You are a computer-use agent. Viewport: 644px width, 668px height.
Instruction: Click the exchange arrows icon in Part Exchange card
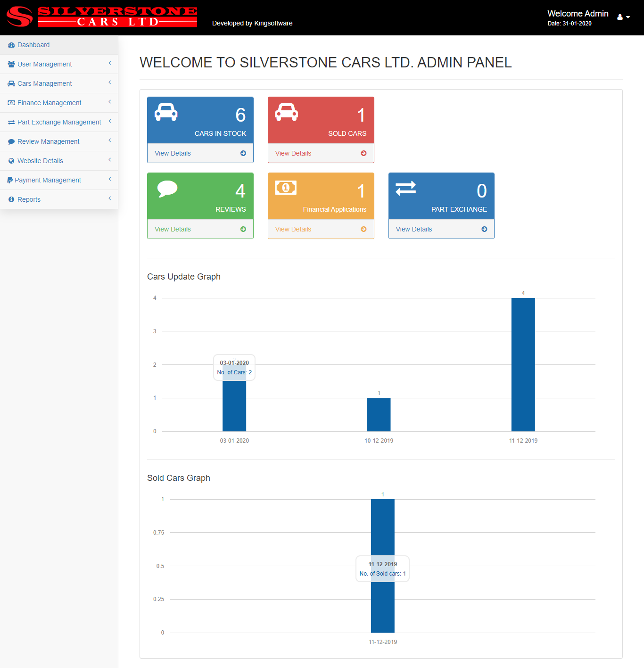coord(405,188)
